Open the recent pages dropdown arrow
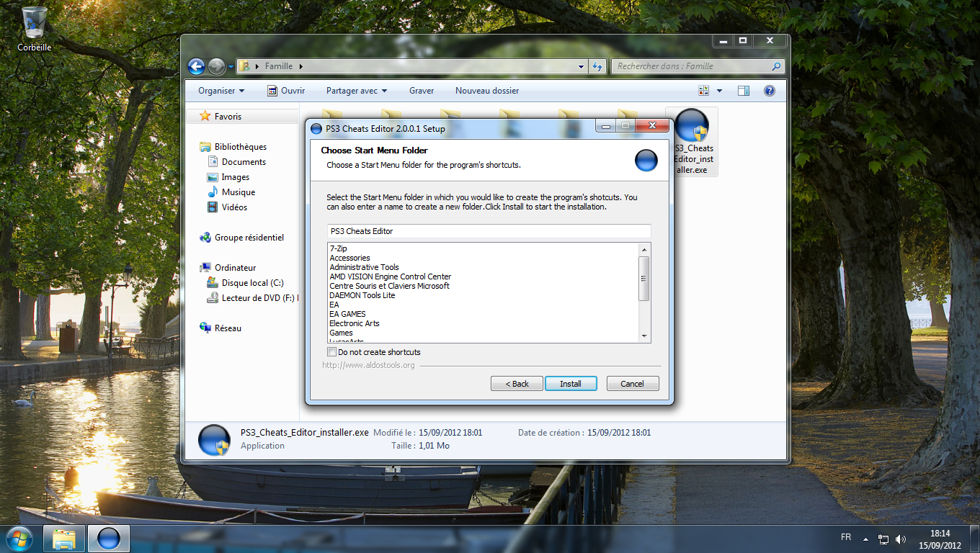Viewport: 980px width, 553px height. [x=231, y=66]
